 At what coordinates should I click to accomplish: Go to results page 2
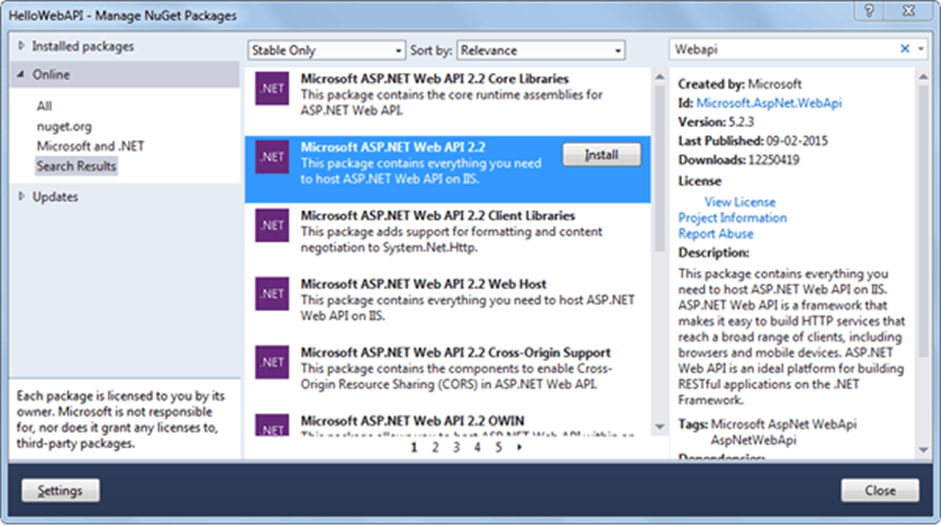(435, 447)
